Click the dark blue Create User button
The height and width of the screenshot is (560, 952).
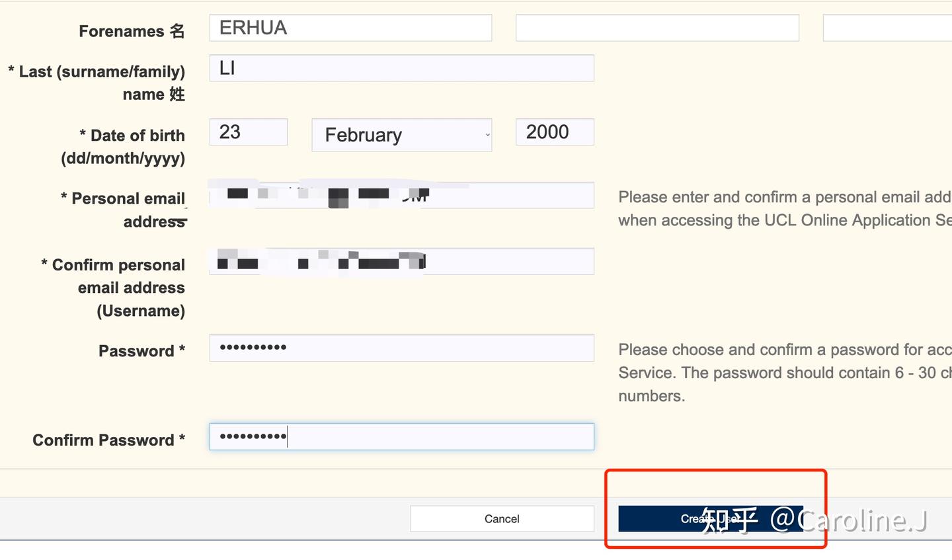pos(711,519)
